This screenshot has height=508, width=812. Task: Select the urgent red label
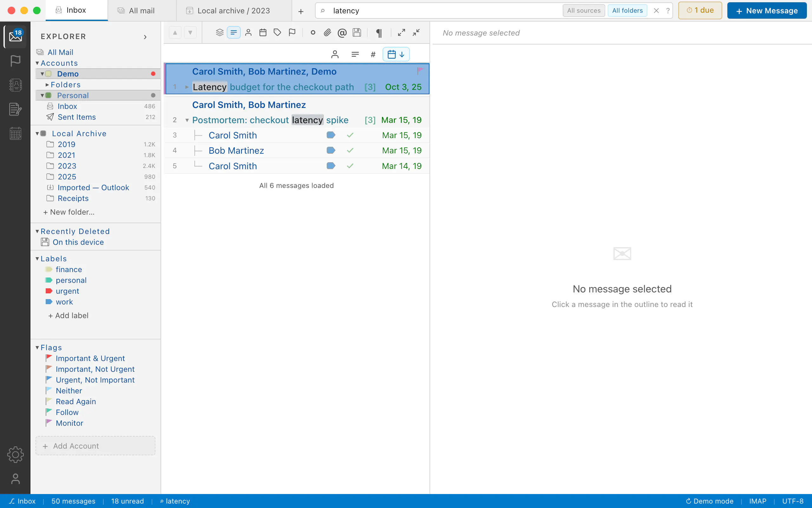tap(68, 291)
